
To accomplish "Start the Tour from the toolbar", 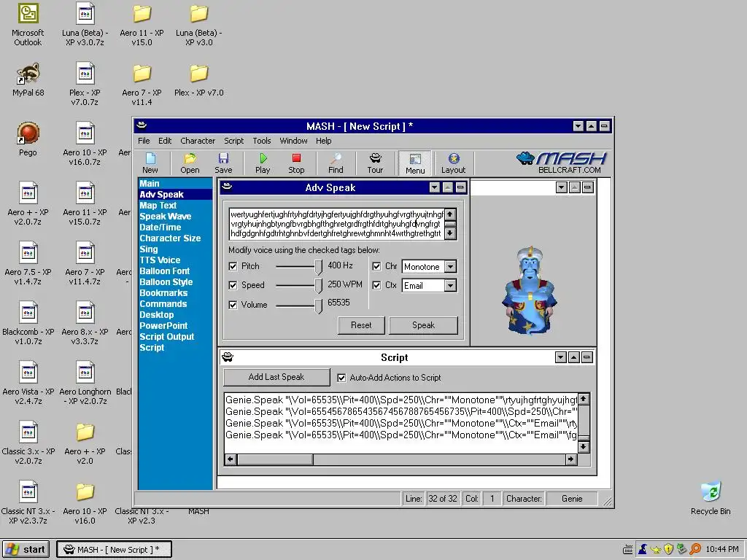I will pyautogui.click(x=375, y=163).
